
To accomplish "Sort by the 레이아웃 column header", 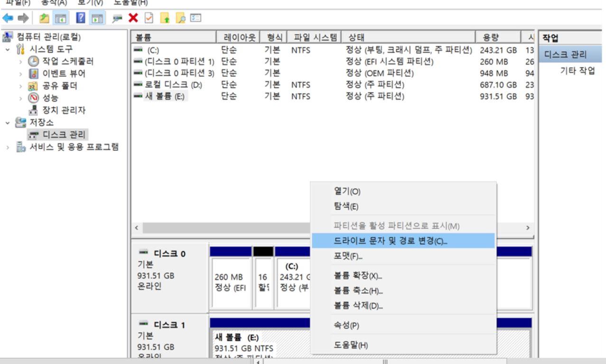I will tap(238, 37).
